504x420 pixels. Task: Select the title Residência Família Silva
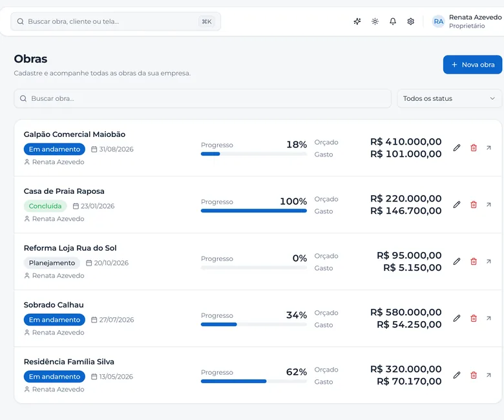click(x=68, y=362)
